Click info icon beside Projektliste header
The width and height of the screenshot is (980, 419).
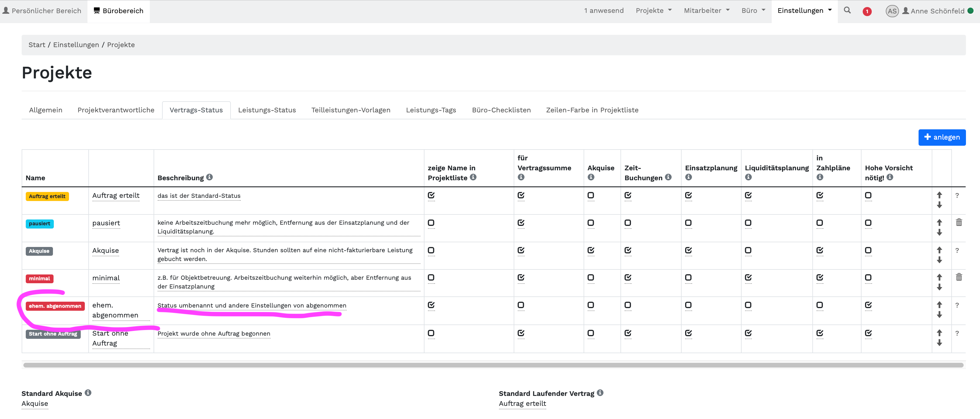(x=473, y=177)
